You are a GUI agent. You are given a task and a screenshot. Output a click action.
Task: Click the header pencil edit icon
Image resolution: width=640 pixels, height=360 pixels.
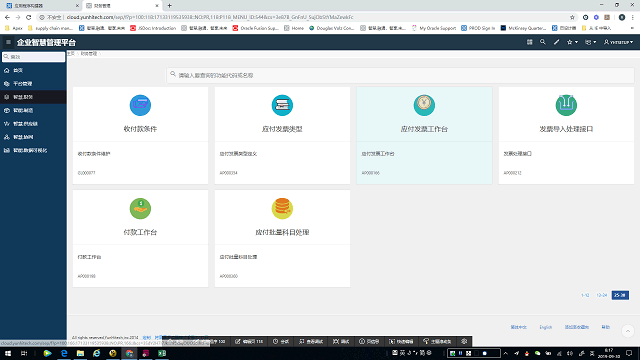tap(556, 42)
